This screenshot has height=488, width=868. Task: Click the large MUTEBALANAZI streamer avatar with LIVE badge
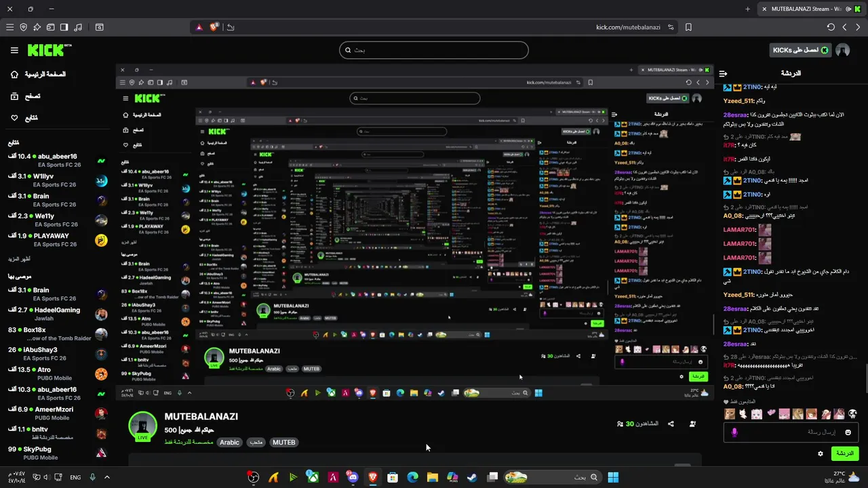[142, 426]
